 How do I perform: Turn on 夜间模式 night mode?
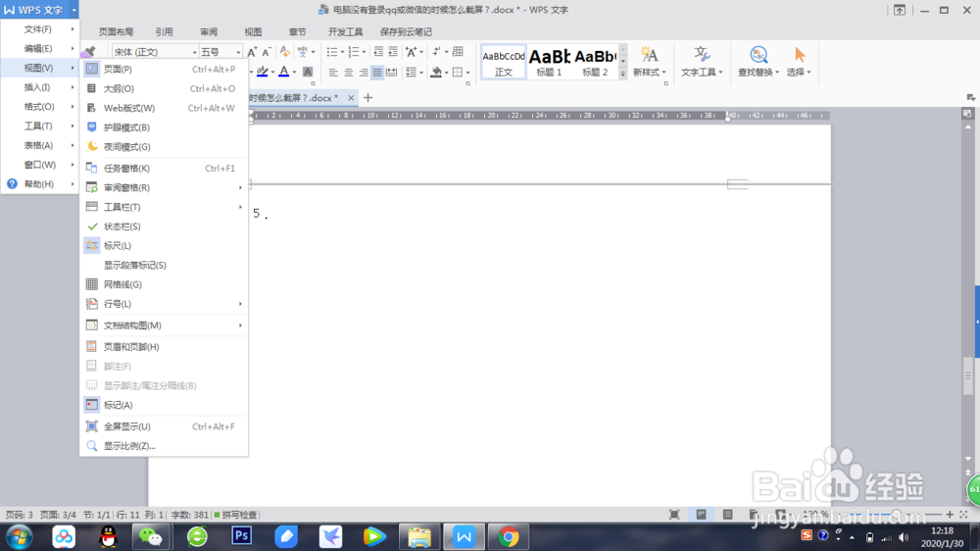[164, 146]
